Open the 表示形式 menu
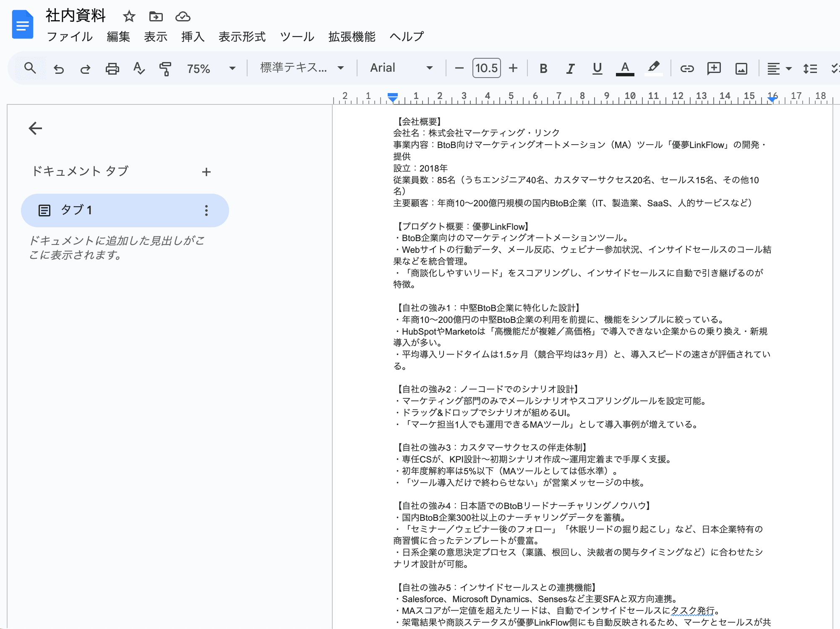This screenshot has width=840, height=629. [x=242, y=37]
